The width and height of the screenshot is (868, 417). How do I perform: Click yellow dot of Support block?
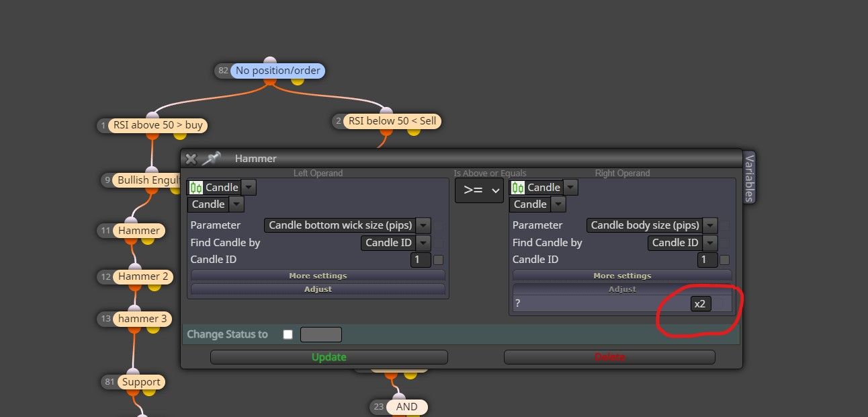148,391
